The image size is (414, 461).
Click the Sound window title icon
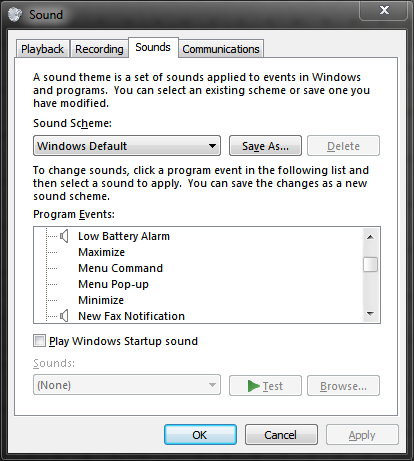[x=15, y=14]
